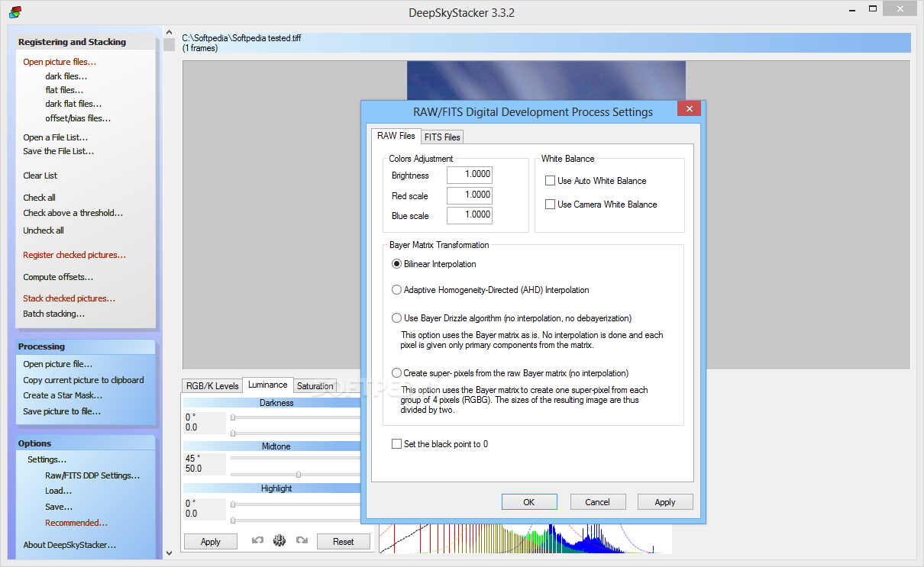Click Check all

pos(39,198)
